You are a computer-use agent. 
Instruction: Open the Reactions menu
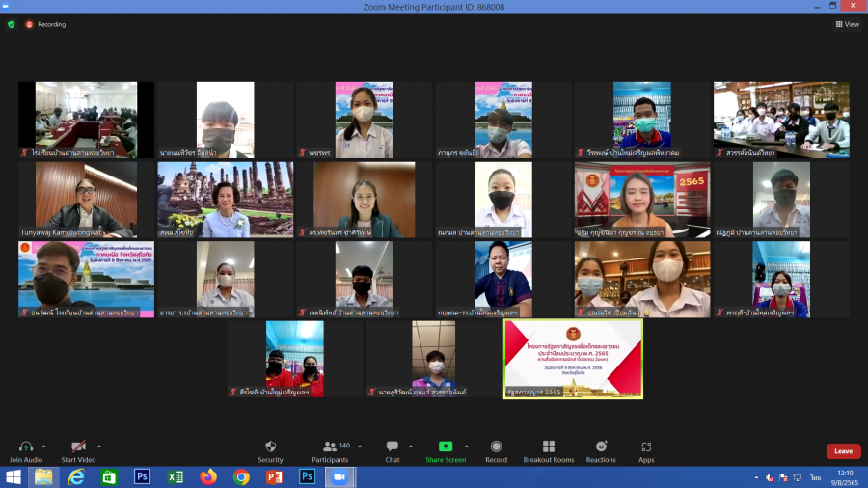coord(601,447)
